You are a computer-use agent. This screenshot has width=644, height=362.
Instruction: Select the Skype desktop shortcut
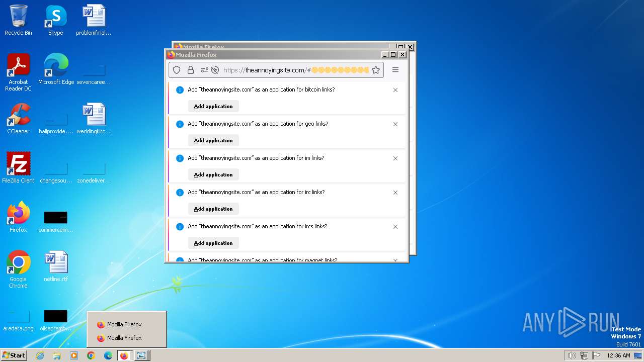56,20
